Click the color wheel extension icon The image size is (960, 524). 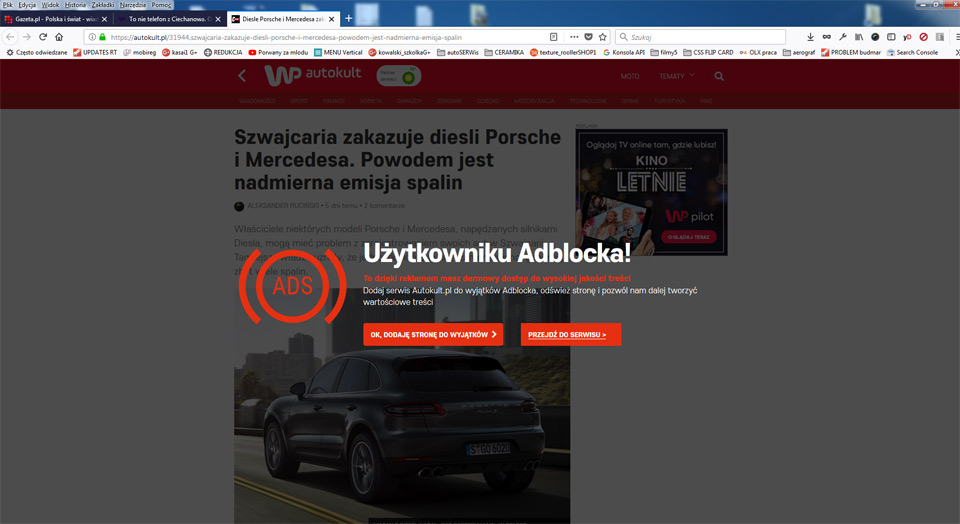(x=875, y=37)
